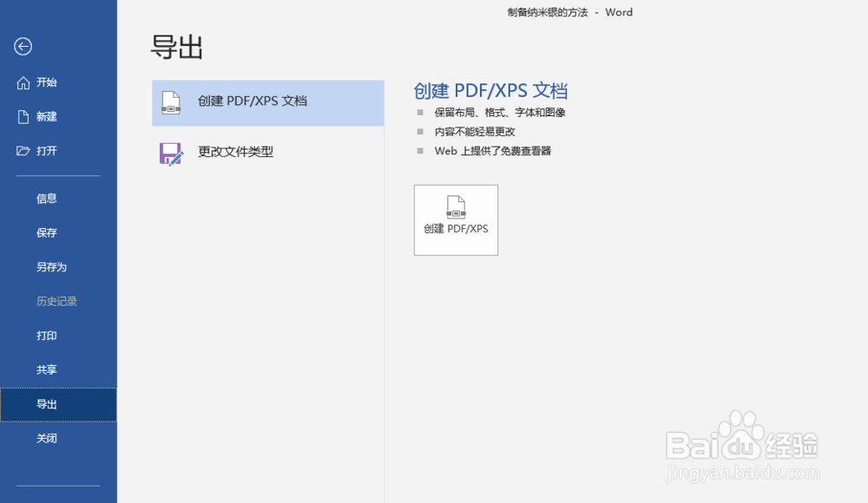
Task: Open the 共享 options
Action: 46,369
